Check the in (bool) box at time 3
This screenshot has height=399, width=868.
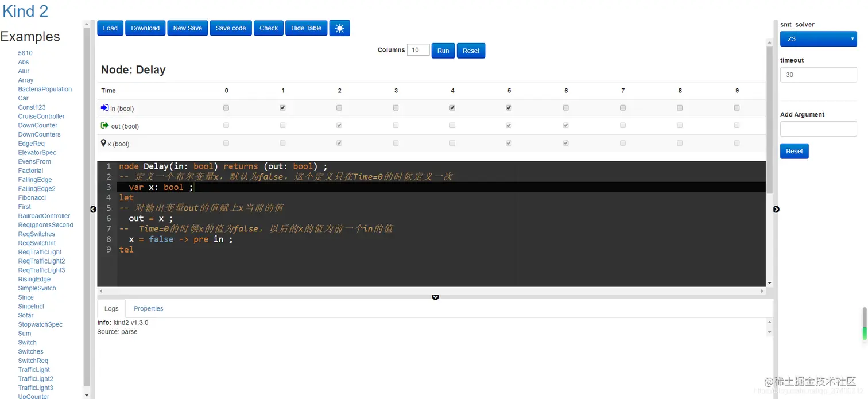396,108
